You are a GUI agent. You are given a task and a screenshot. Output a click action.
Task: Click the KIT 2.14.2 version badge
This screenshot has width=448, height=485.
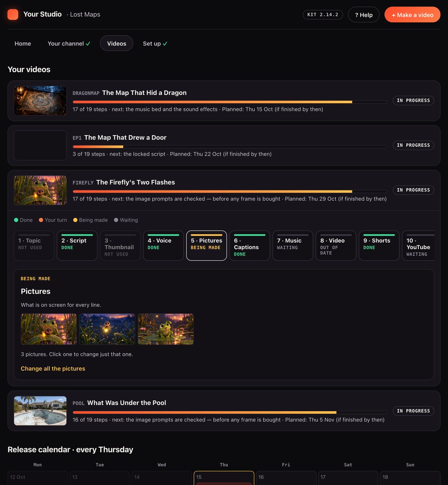click(x=323, y=15)
